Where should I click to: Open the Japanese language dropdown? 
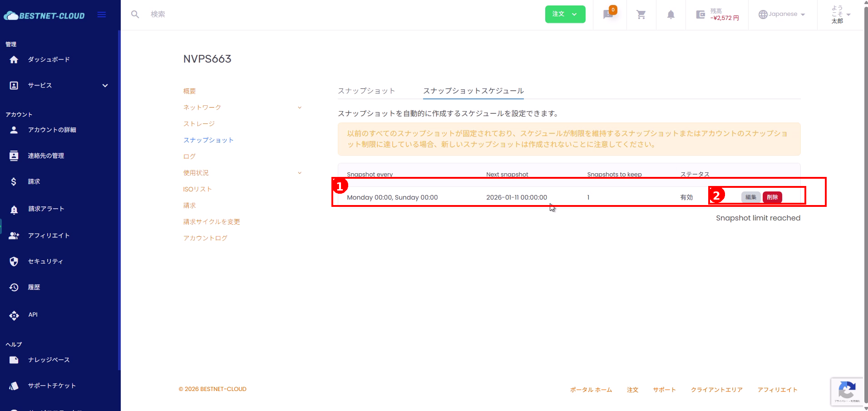coord(782,15)
